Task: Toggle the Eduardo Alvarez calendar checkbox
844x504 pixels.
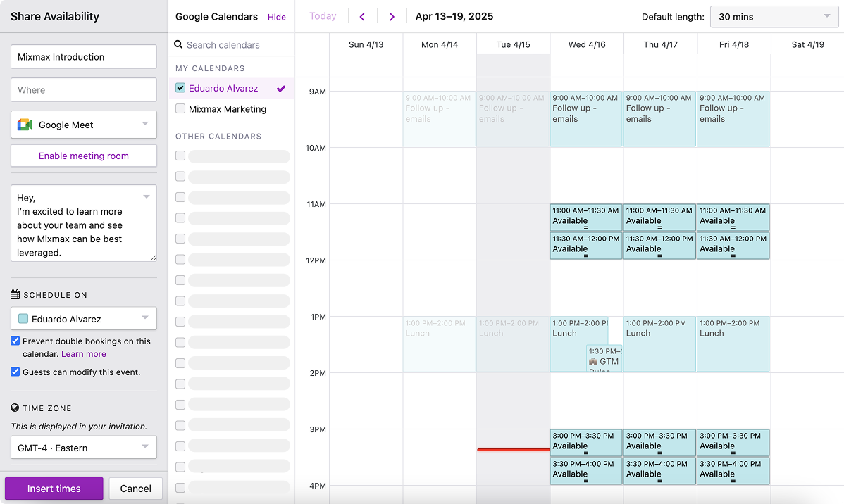Action: pyautogui.click(x=180, y=88)
